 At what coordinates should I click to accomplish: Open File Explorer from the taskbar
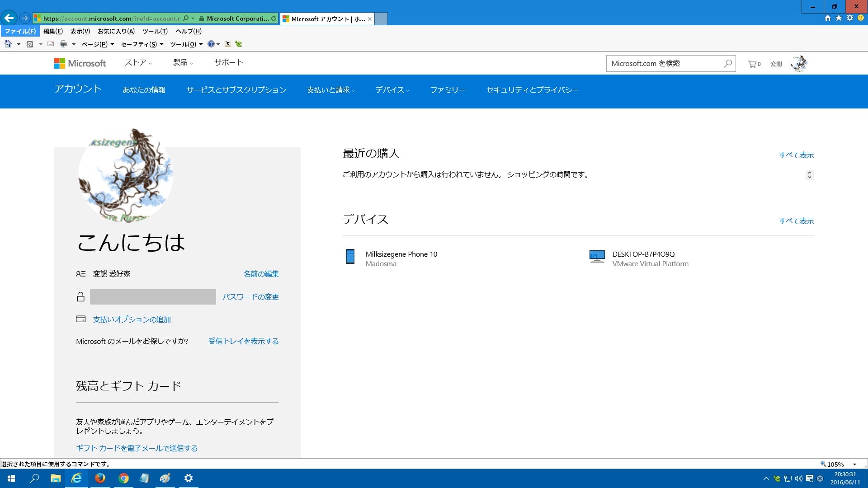56,479
